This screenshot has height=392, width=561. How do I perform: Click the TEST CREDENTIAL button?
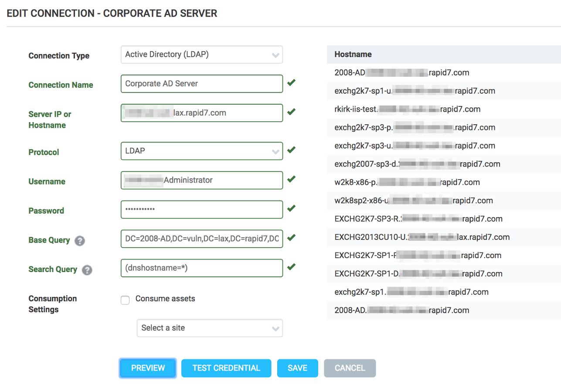point(226,368)
